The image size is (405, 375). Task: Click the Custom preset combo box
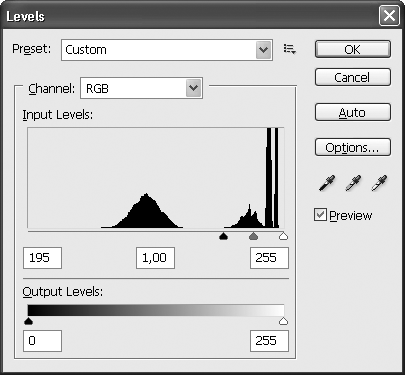pos(167,50)
